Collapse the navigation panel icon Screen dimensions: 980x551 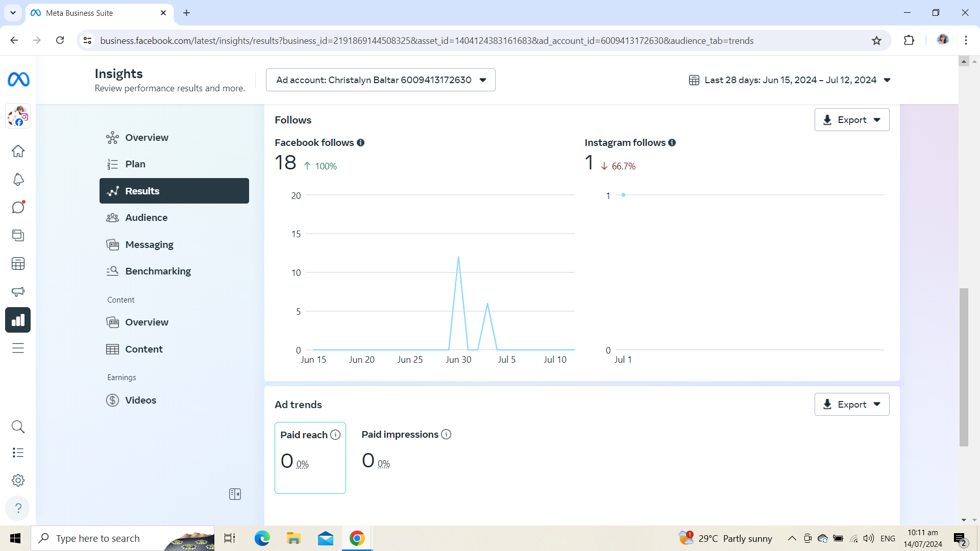pos(235,494)
